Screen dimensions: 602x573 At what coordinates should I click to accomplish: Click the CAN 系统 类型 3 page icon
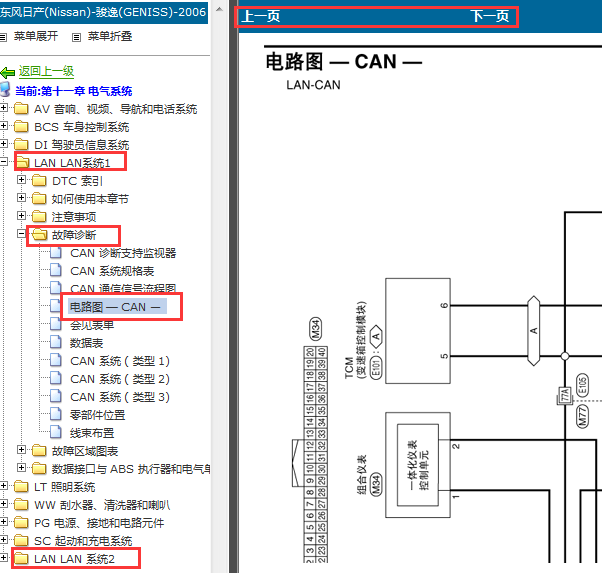(x=56, y=396)
